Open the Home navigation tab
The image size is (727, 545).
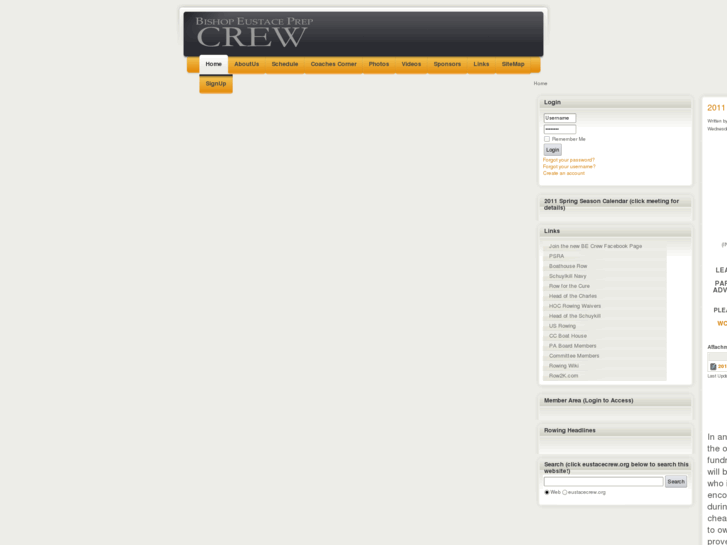pyautogui.click(x=213, y=64)
